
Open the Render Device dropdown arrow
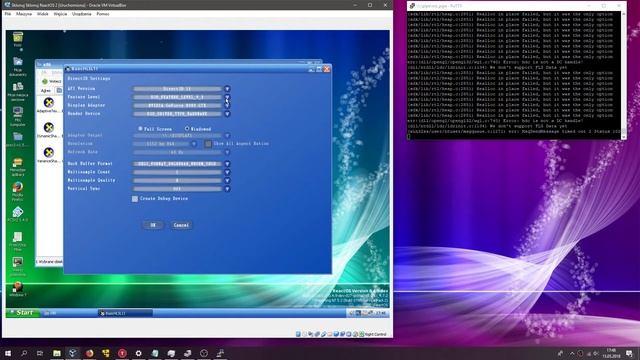pyautogui.click(x=227, y=114)
